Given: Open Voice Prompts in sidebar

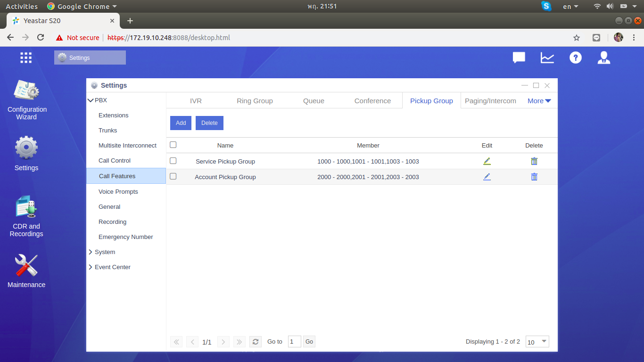Looking at the screenshot, I should [x=118, y=192].
